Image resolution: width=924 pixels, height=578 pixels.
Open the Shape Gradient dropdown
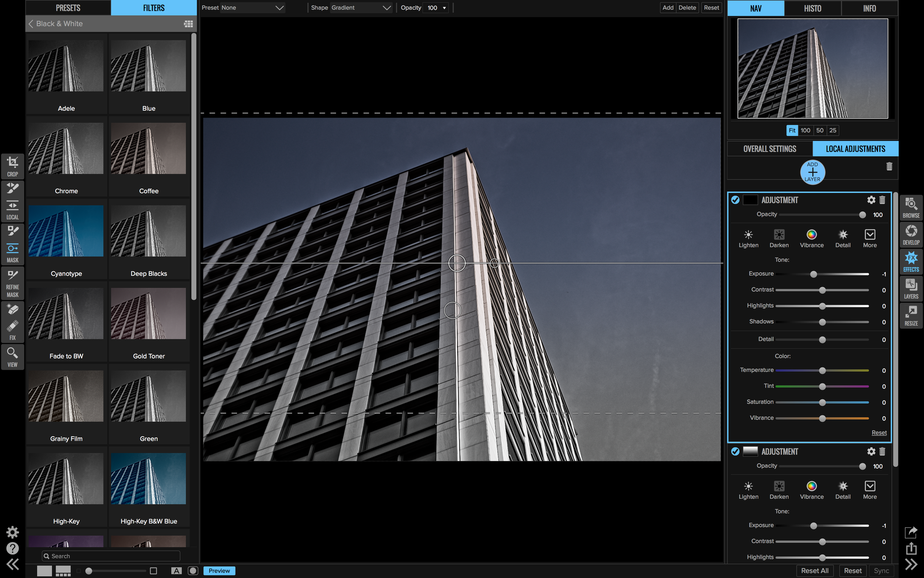[x=360, y=8]
